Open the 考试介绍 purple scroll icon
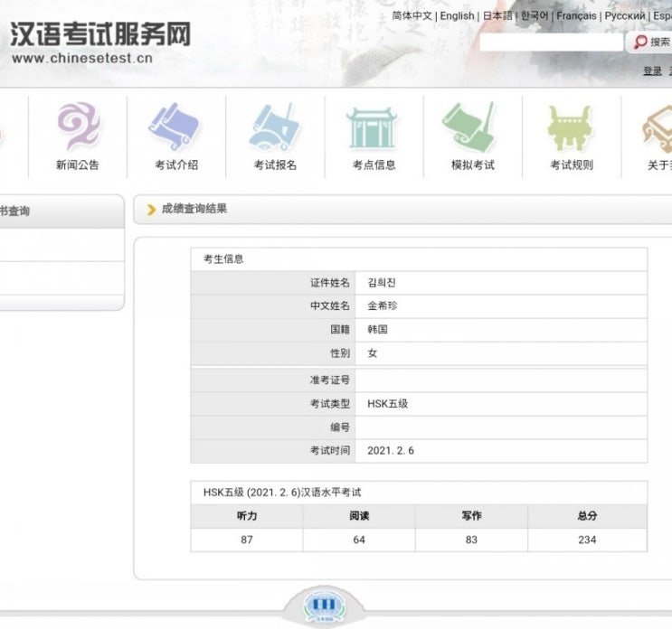 175,127
